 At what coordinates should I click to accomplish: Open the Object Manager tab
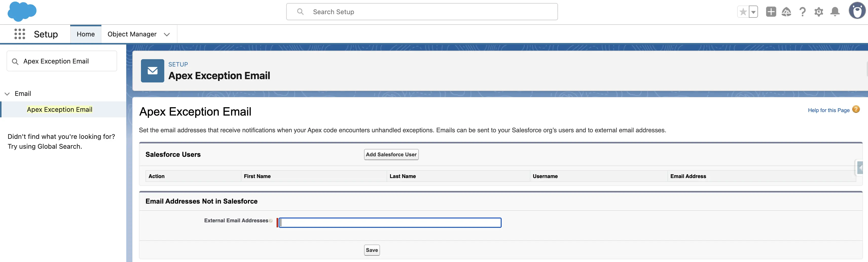[132, 34]
